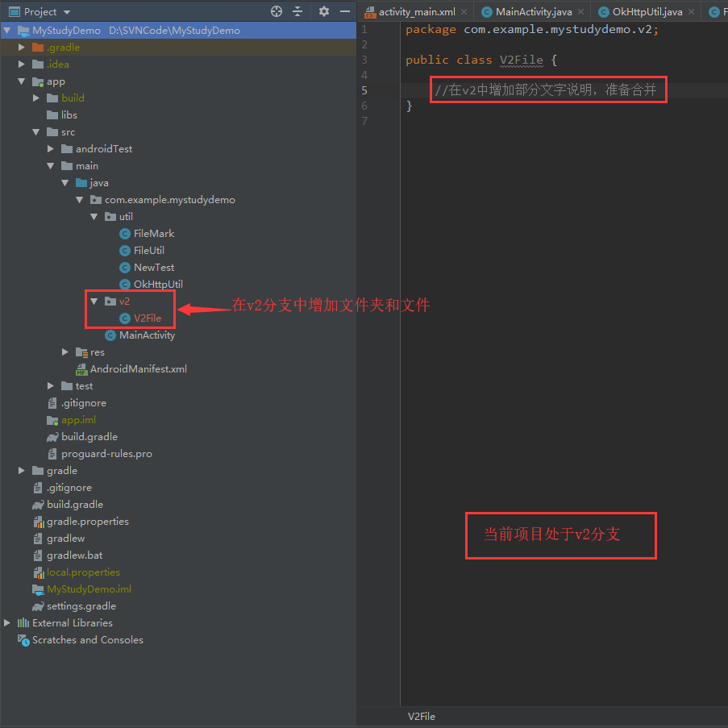Viewport: 728px width, 728px height.
Task: Select the root .gitignore file
Action: [69, 488]
